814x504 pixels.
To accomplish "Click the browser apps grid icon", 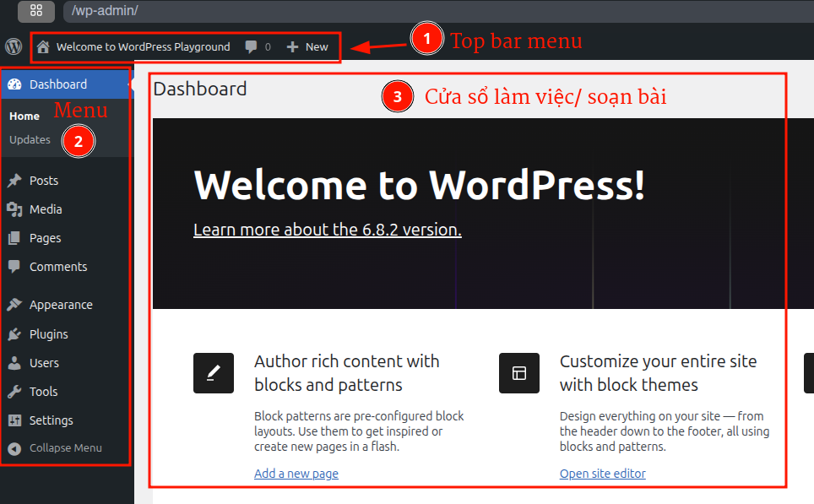I will (36, 10).
